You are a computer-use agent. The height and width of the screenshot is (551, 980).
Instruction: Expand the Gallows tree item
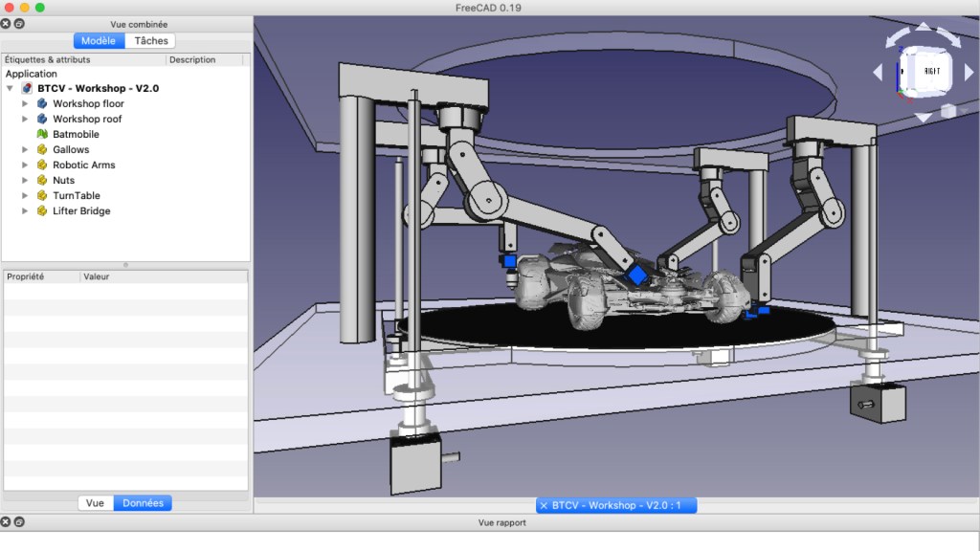26,149
